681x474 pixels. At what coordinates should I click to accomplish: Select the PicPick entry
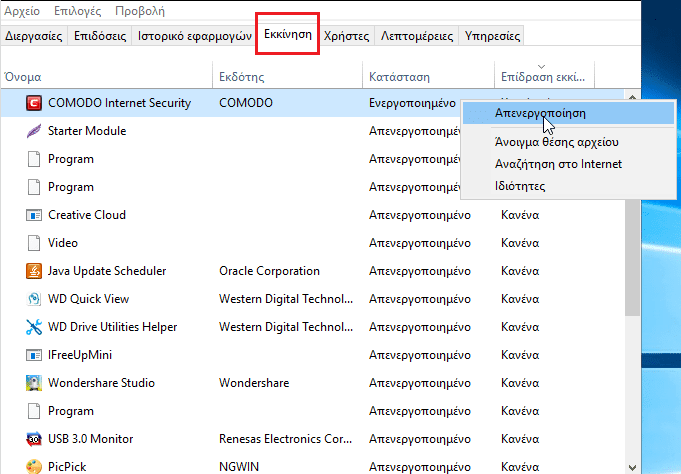pyautogui.click(x=67, y=467)
